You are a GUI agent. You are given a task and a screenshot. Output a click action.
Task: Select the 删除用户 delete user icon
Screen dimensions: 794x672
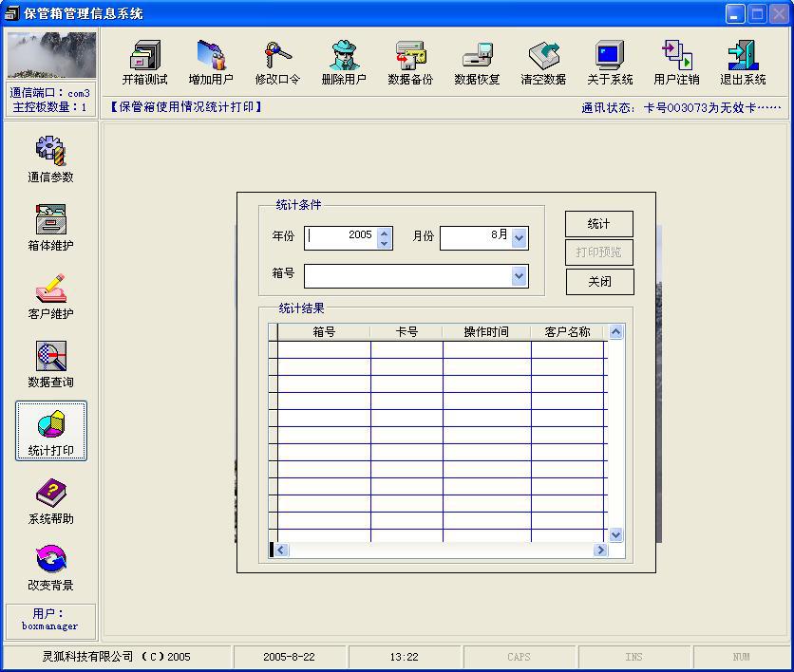[344, 63]
